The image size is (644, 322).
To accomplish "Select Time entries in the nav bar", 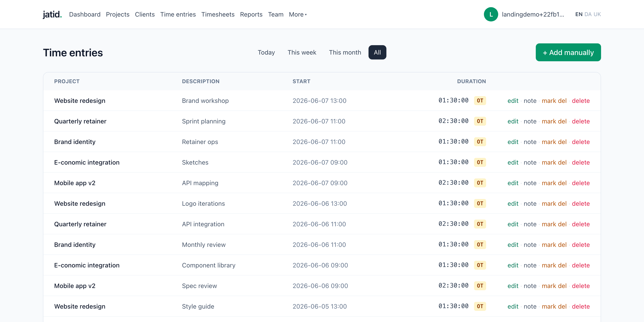I will pyautogui.click(x=178, y=15).
